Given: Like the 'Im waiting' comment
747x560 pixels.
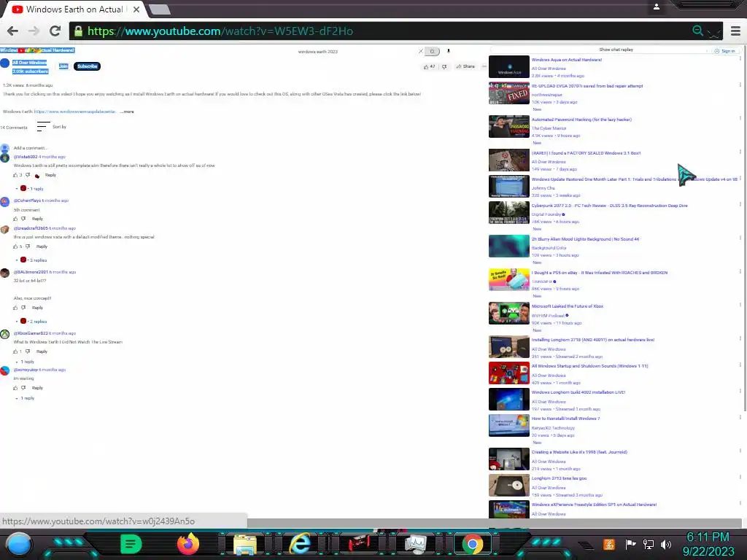Looking at the screenshot, I should (15, 388).
